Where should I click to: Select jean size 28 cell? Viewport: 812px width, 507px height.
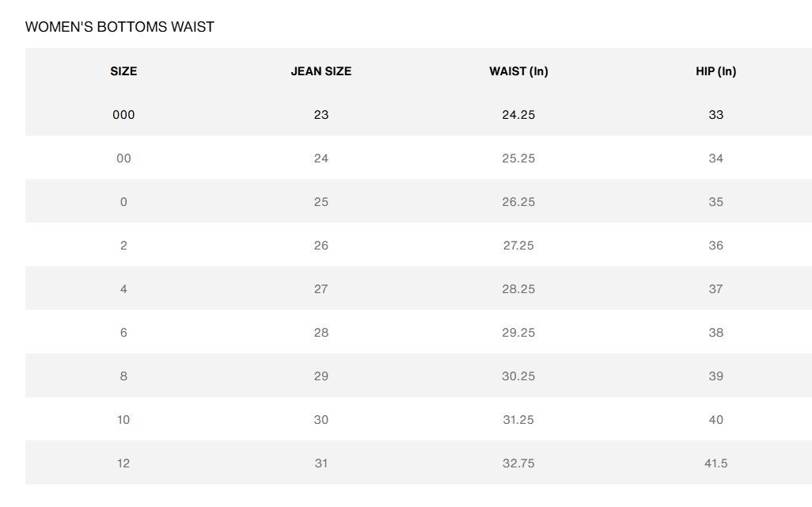tap(321, 333)
